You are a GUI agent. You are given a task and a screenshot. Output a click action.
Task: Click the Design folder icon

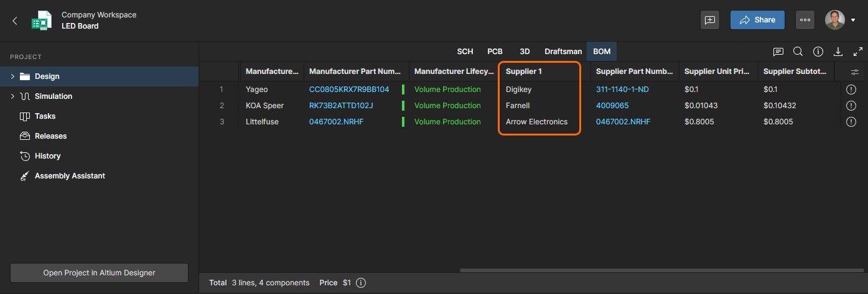coord(25,76)
